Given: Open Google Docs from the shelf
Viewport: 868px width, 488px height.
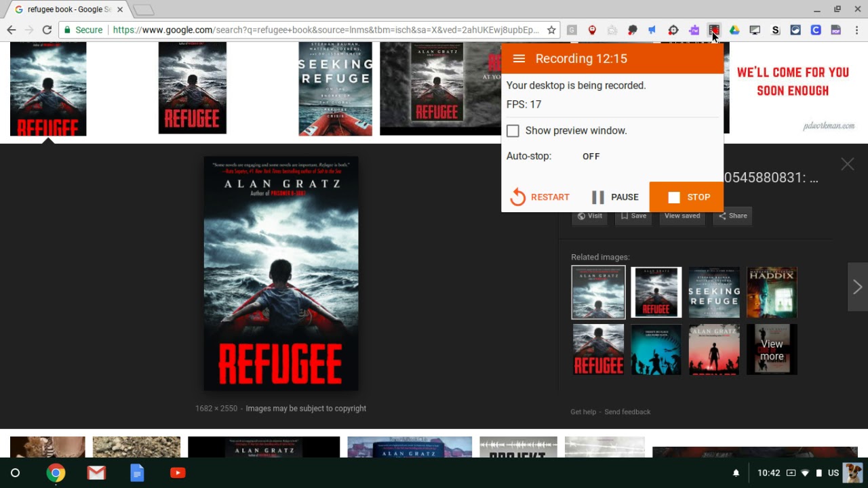Looking at the screenshot, I should pyautogui.click(x=137, y=473).
